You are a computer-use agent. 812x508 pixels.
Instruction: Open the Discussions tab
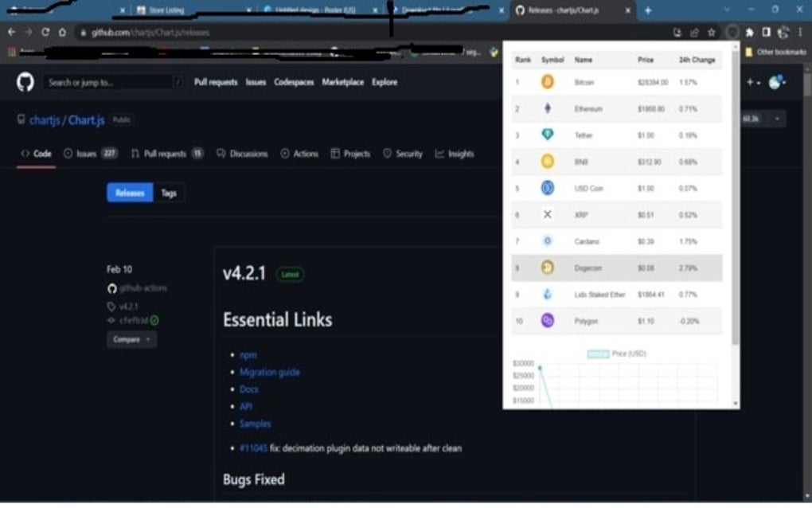242,154
